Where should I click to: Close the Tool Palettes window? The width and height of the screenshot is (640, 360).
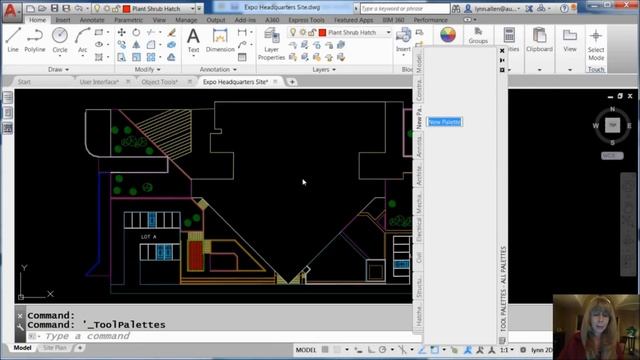click(x=502, y=51)
